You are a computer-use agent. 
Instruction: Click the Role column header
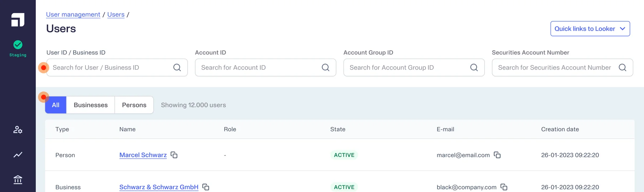point(230,129)
